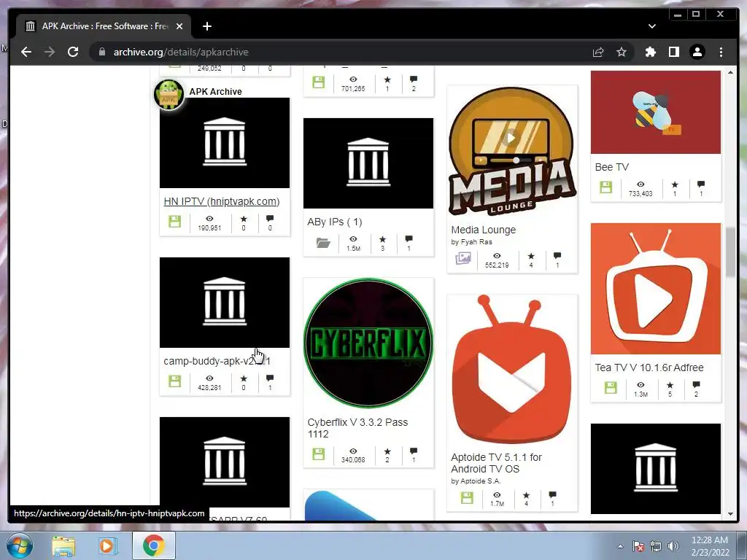Open Aptoide TV 5.1.1 for Android TV title
The image size is (747, 560).
point(496,463)
